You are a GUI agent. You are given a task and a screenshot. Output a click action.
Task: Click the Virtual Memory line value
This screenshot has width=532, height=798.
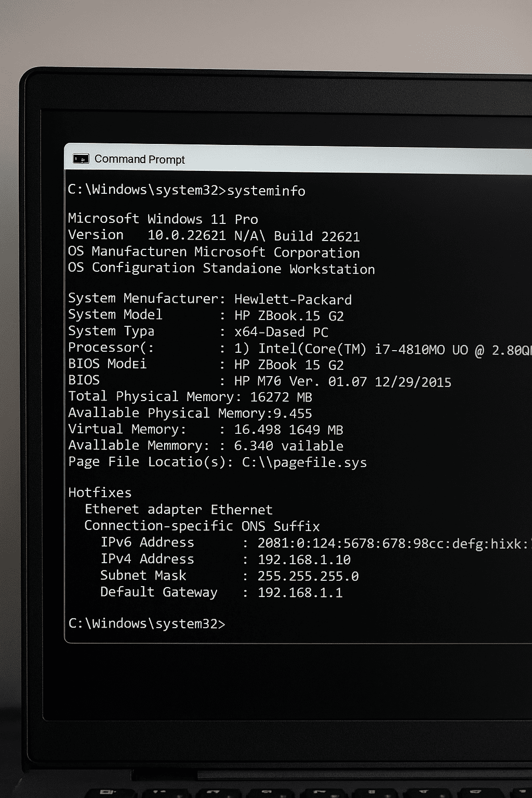(288, 430)
